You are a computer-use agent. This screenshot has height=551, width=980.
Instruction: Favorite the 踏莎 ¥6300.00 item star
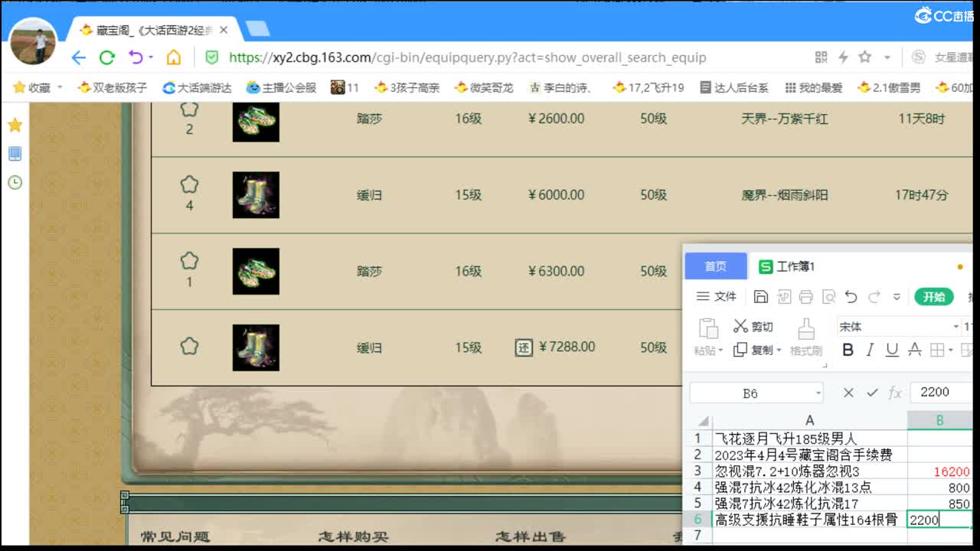click(189, 261)
